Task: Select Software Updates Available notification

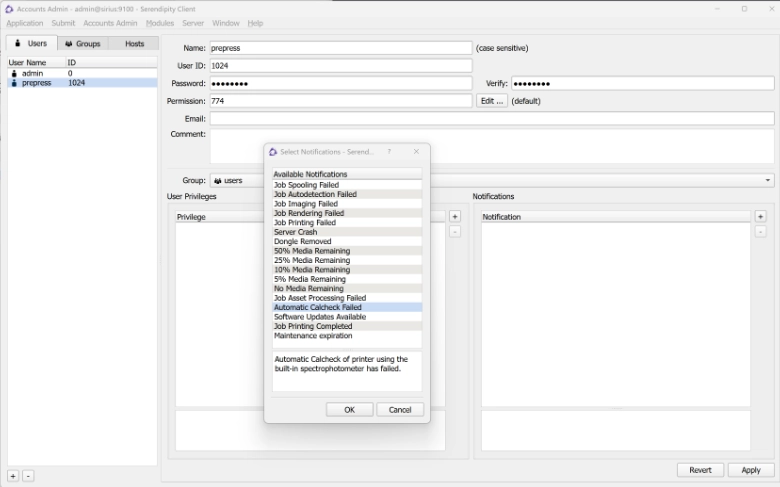Action: pyautogui.click(x=347, y=317)
